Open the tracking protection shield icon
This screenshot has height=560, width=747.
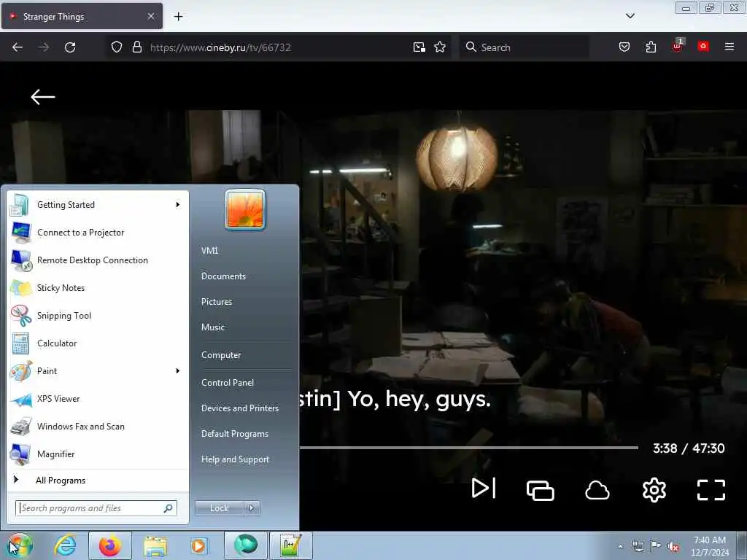click(x=117, y=47)
